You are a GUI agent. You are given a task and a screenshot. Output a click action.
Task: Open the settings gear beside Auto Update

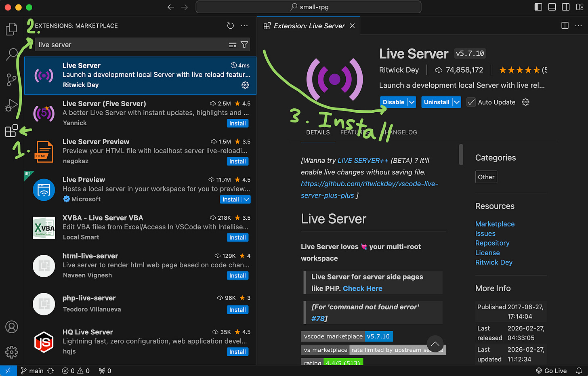tap(525, 102)
